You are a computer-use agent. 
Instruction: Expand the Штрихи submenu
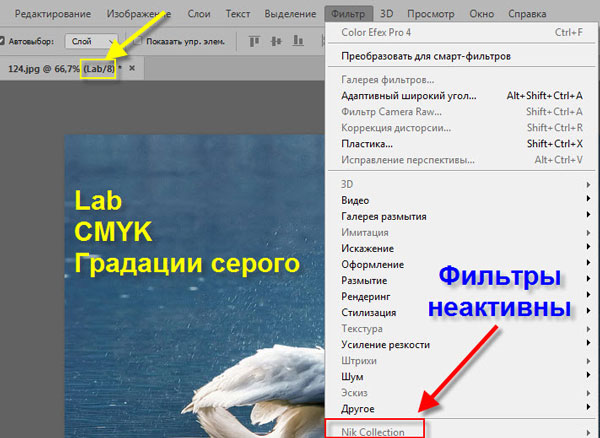[x=462, y=361]
